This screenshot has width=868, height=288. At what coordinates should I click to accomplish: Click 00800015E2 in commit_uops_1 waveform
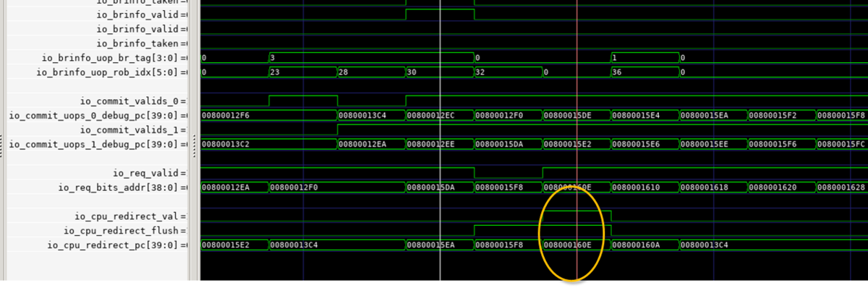click(x=568, y=144)
